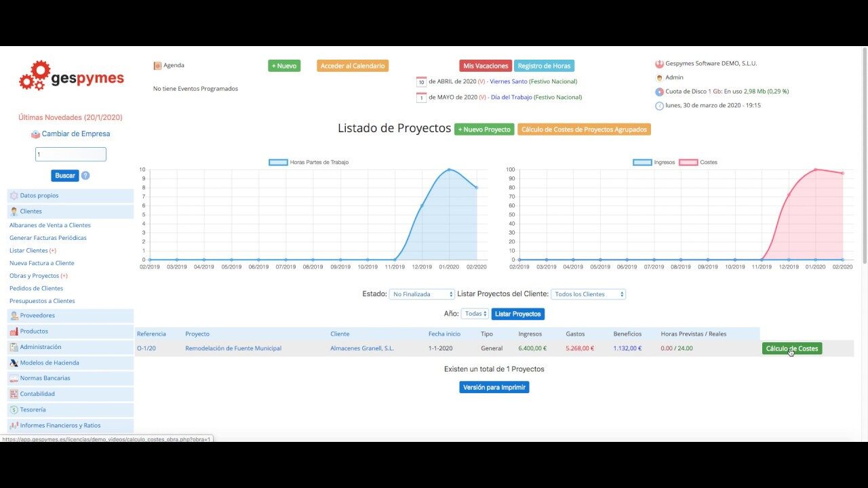868x488 pixels.
Task: Click the Proveedores icon in sidebar
Action: pyautogui.click(x=14, y=316)
